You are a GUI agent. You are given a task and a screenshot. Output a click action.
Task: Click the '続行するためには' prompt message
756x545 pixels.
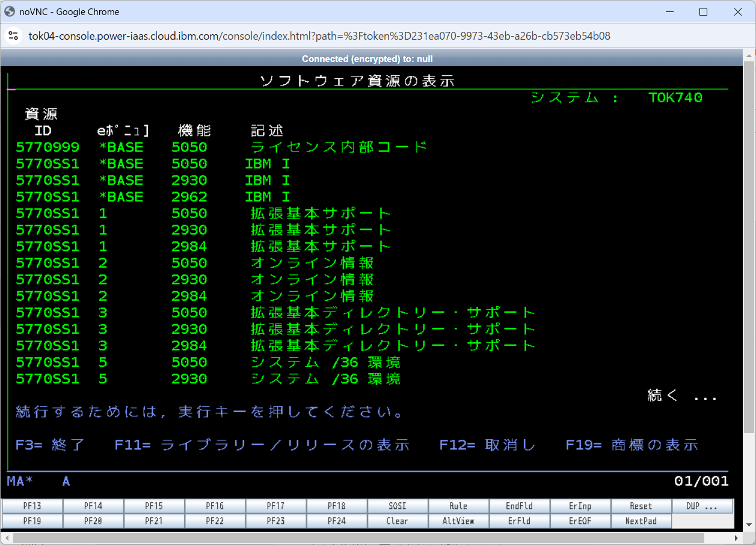coord(209,412)
